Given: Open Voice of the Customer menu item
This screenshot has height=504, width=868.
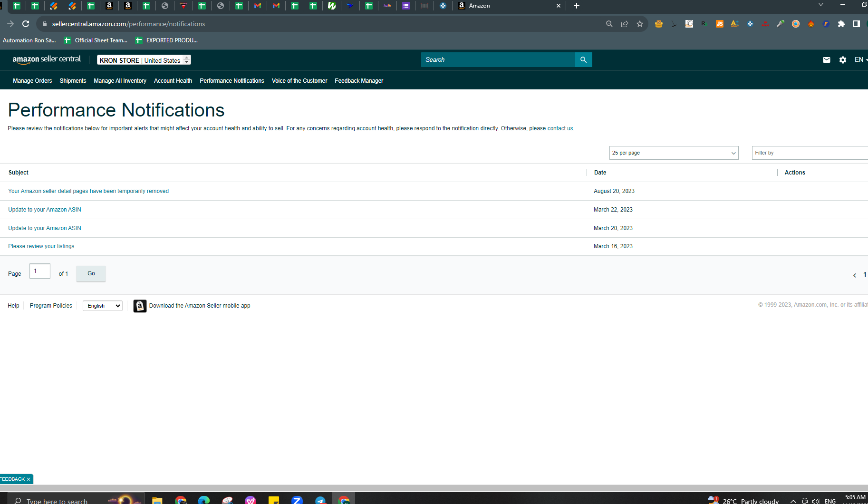Looking at the screenshot, I should point(299,81).
